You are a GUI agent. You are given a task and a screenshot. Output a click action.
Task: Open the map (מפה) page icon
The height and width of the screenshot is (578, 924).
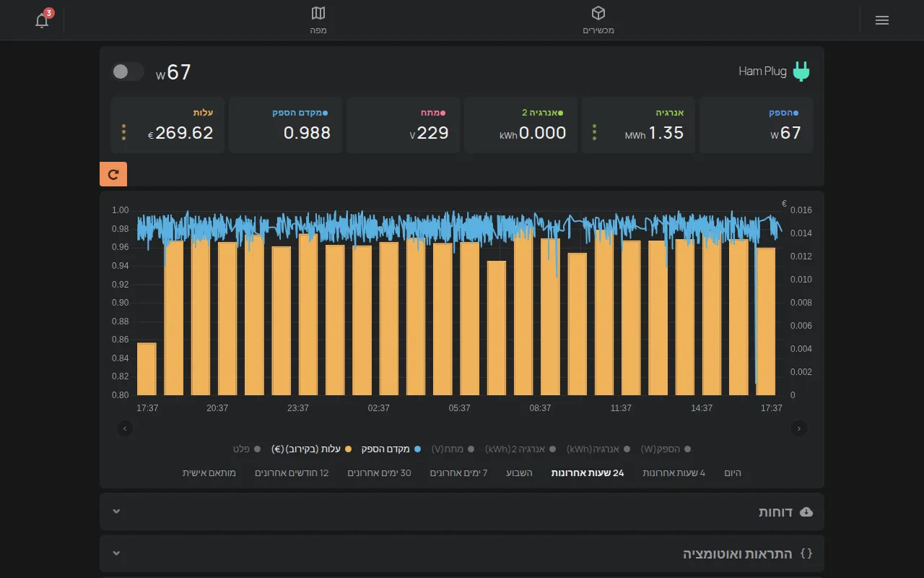[x=318, y=13]
